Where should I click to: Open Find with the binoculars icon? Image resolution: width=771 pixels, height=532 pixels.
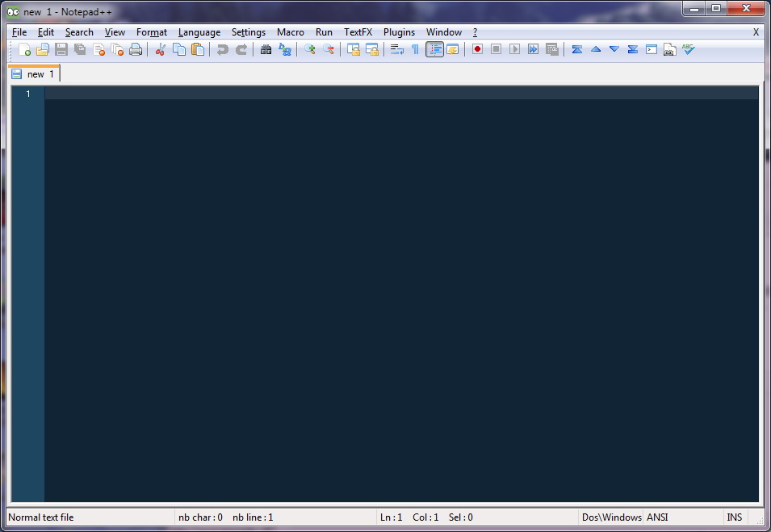(x=266, y=49)
